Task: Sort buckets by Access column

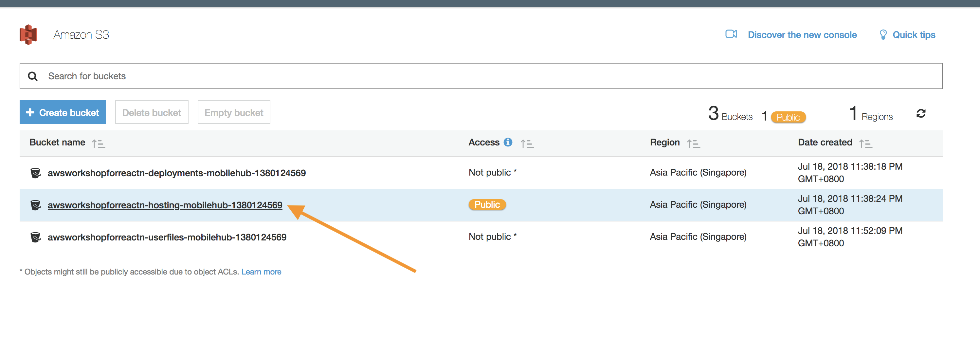Action: pyautogui.click(x=527, y=143)
